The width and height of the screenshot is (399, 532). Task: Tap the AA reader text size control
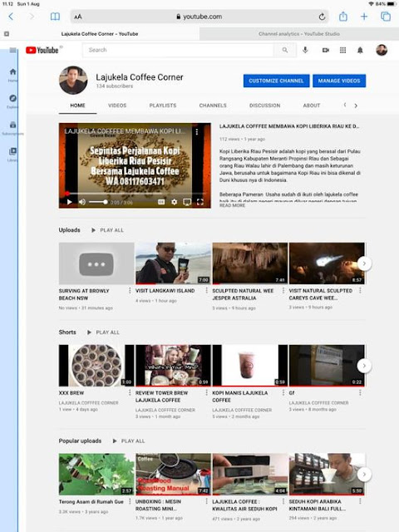[78, 17]
